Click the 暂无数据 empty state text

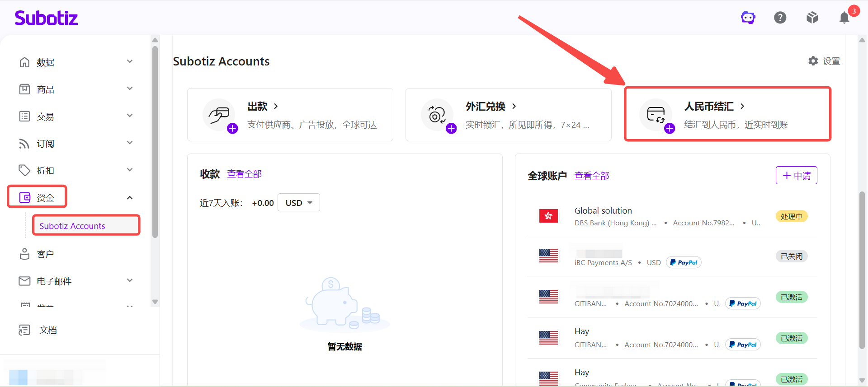click(344, 346)
